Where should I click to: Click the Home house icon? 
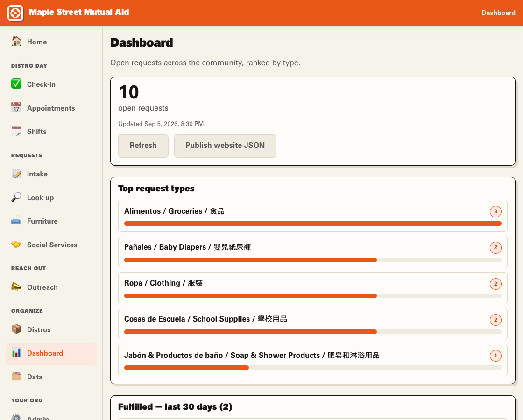(x=16, y=42)
